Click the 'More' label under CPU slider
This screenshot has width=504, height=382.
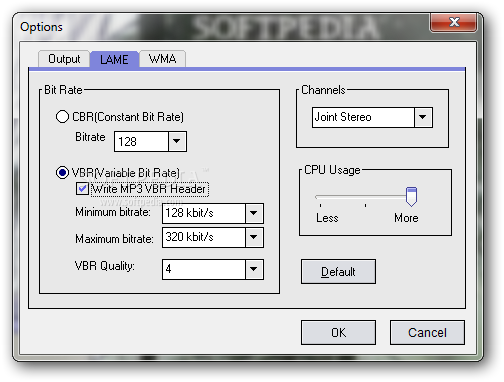(x=406, y=218)
